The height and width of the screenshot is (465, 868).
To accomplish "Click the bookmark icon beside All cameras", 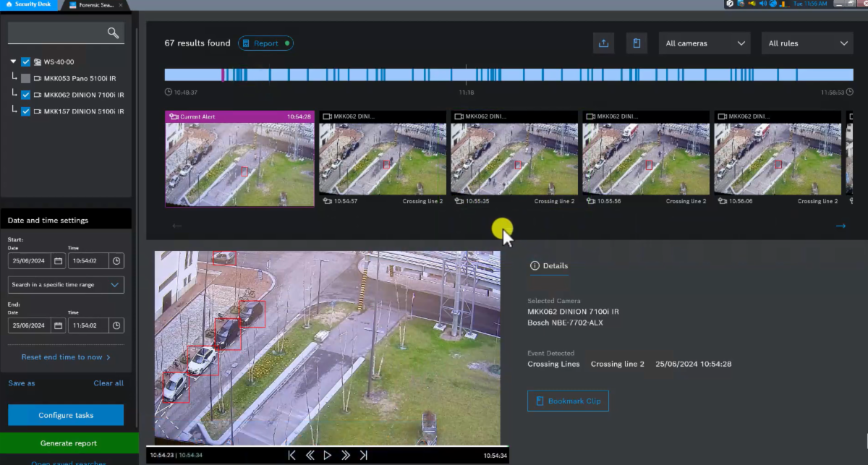I will coord(637,43).
